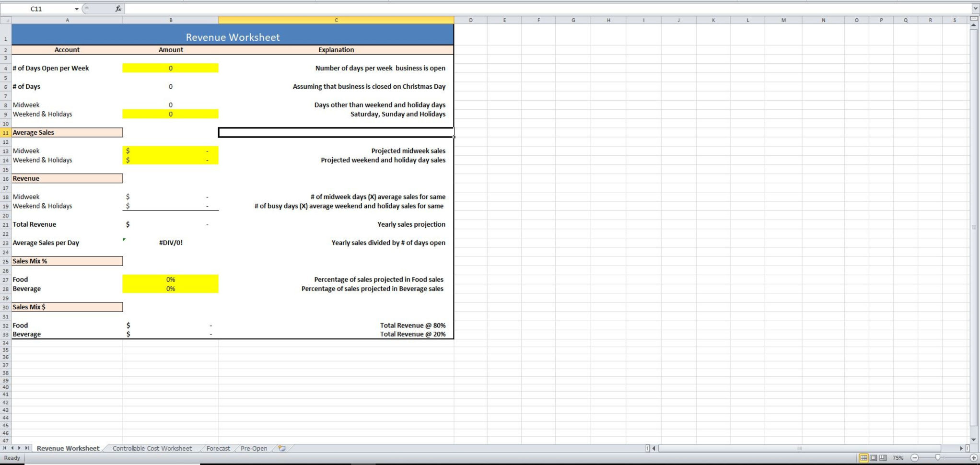Click the Ready status indicator
Viewport: 980px width, 465px height.
tap(12, 458)
